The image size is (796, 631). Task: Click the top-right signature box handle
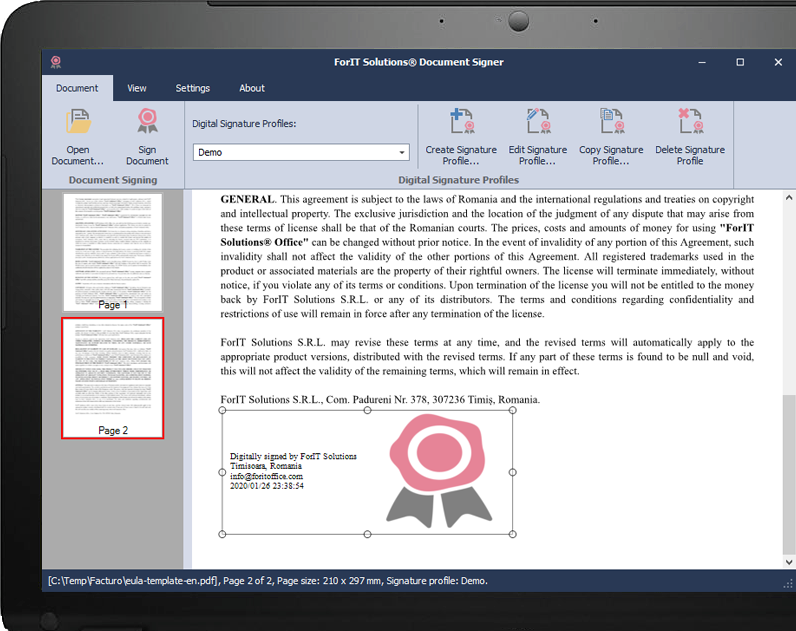point(513,410)
